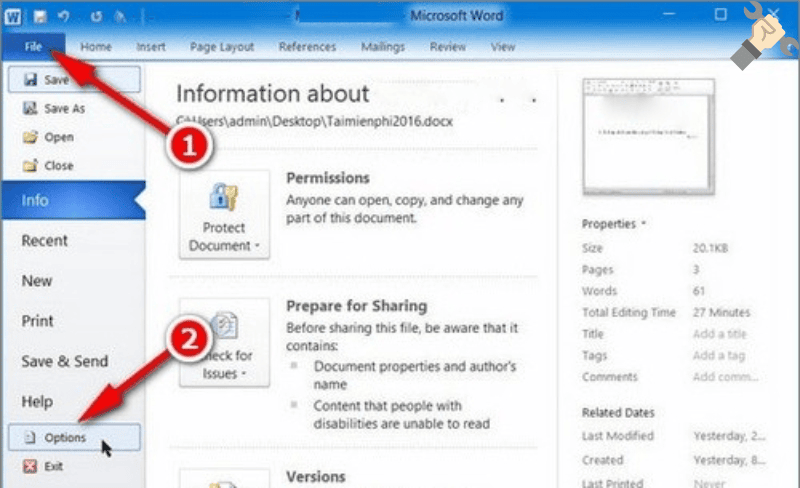
Task: Click the Undo arrow in title bar
Action: 63,16
